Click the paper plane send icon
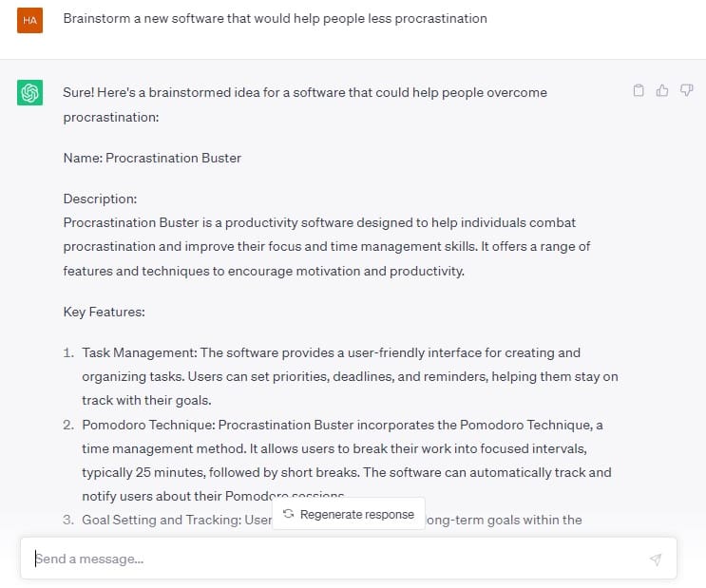706x588 pixels. coord(656,560)
